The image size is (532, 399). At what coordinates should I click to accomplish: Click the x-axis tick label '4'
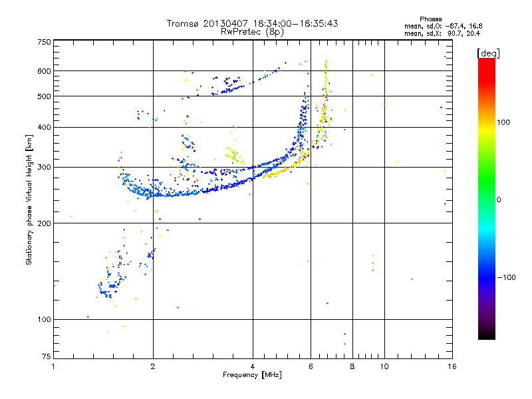click(253, 366)
